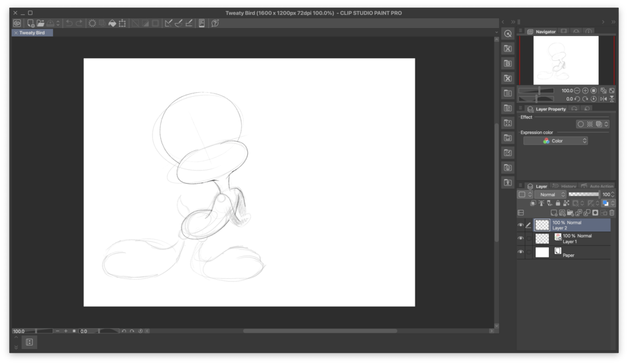Click the Navigator zoom out button
The height and width of the screenshot is (364, 628).
[x=577, y=91]
